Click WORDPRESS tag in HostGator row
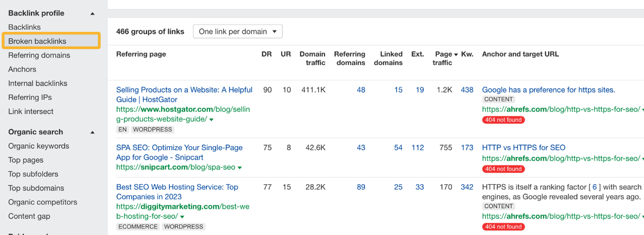 pos(153,130)
